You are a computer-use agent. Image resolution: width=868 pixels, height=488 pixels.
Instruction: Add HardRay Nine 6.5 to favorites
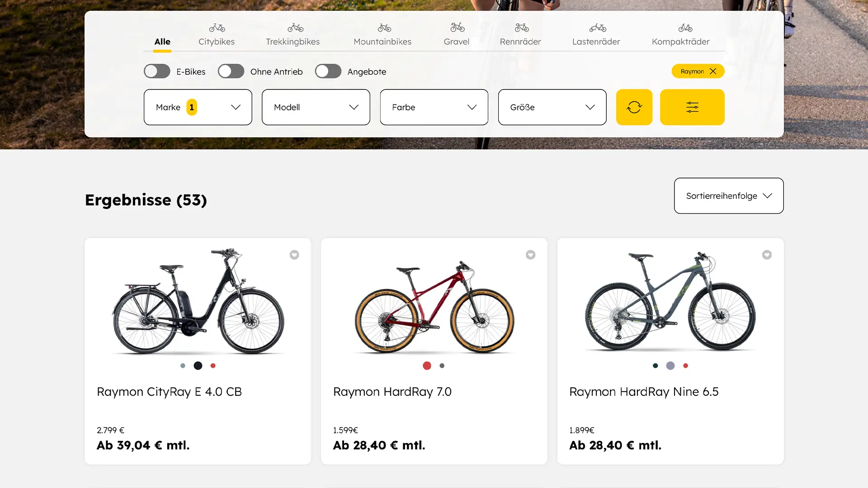(767, 255)
